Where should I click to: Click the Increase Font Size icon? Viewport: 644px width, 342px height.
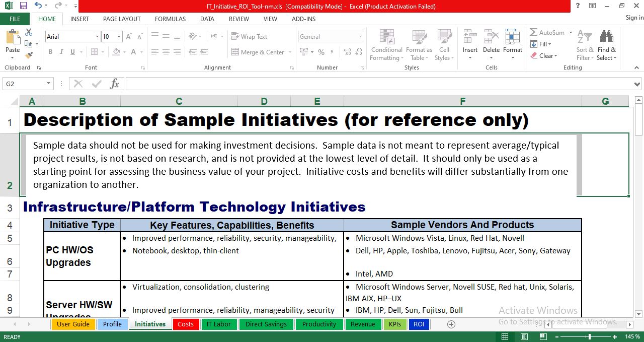129,37
